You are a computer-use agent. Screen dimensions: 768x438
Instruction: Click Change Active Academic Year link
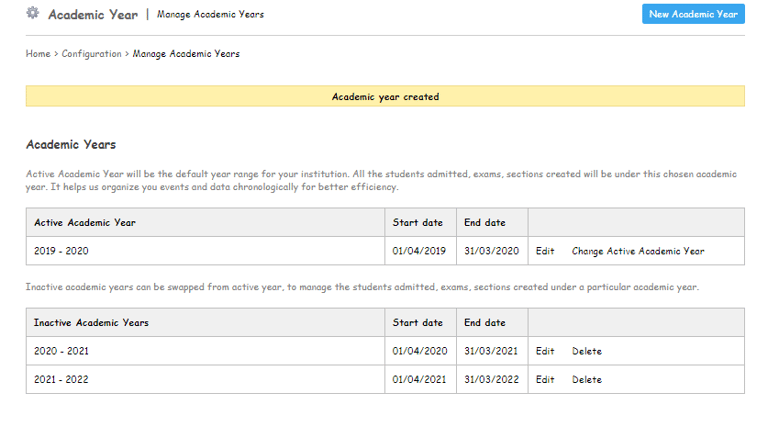(638, 251)
